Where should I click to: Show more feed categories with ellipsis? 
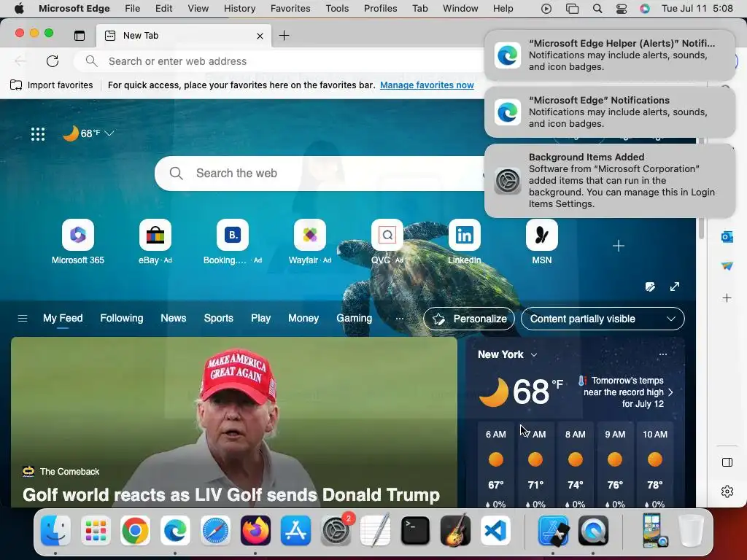399,319
